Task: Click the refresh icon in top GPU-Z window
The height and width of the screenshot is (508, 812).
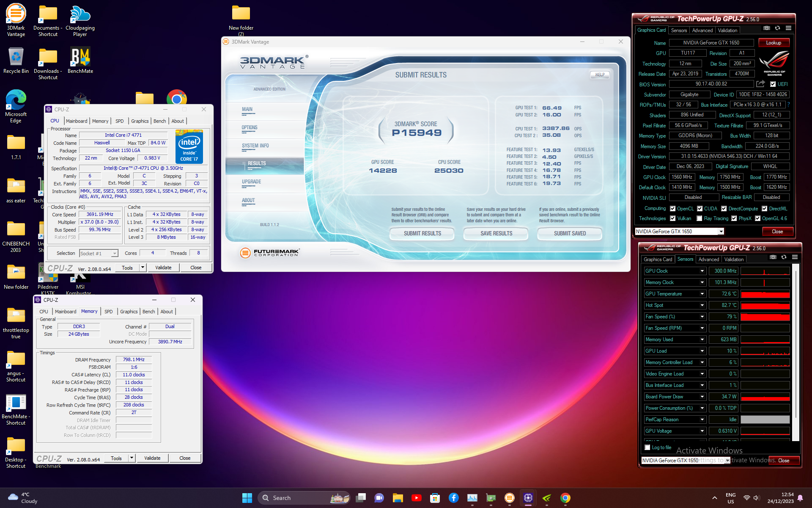Action: pyautogui.click(x=777, y=28)
